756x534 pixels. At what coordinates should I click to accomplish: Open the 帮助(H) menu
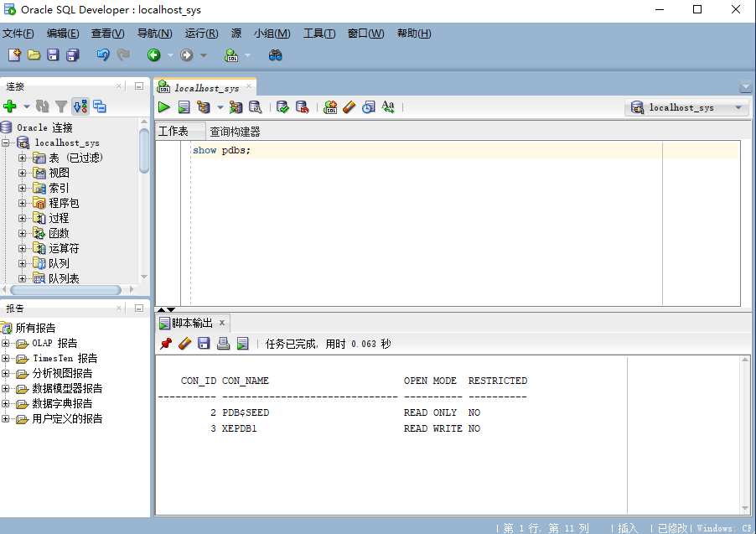point(414,34)
